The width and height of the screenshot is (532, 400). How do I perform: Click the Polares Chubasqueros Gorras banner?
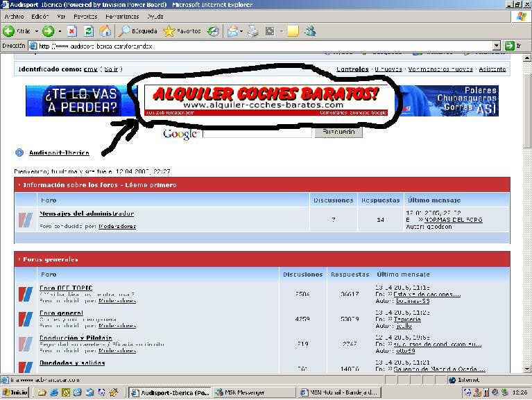[x=448, y=101]
